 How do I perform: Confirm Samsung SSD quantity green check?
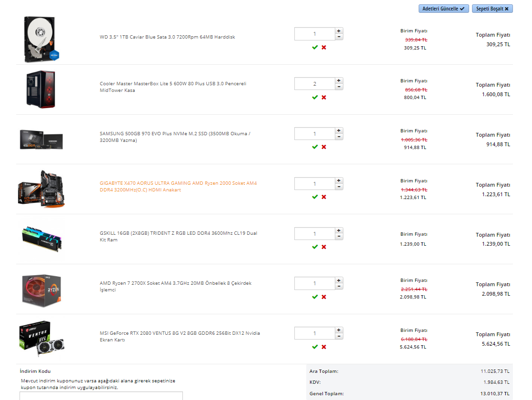pyautogui.click(x=315, y=147)
